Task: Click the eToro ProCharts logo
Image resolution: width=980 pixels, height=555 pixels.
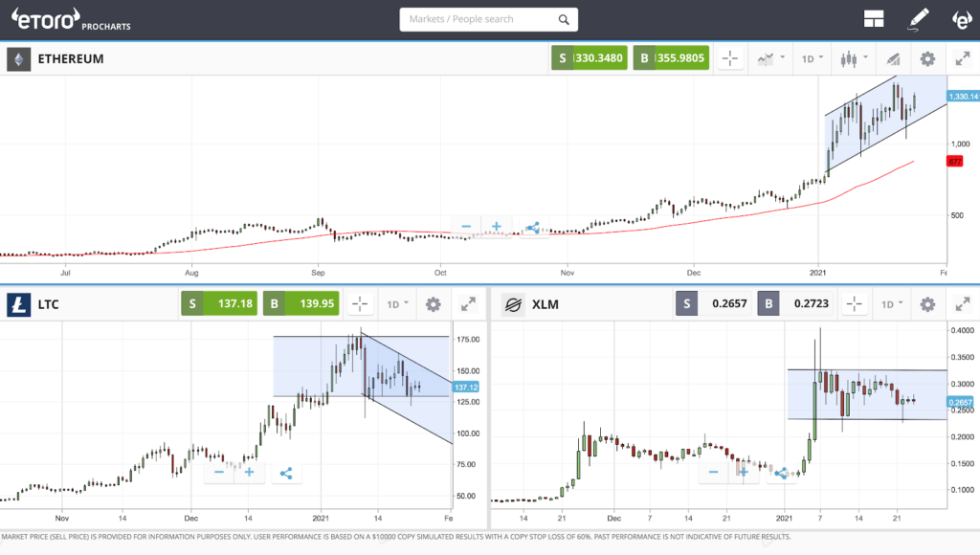Action: pyautogui.click(x=71, y=19)
